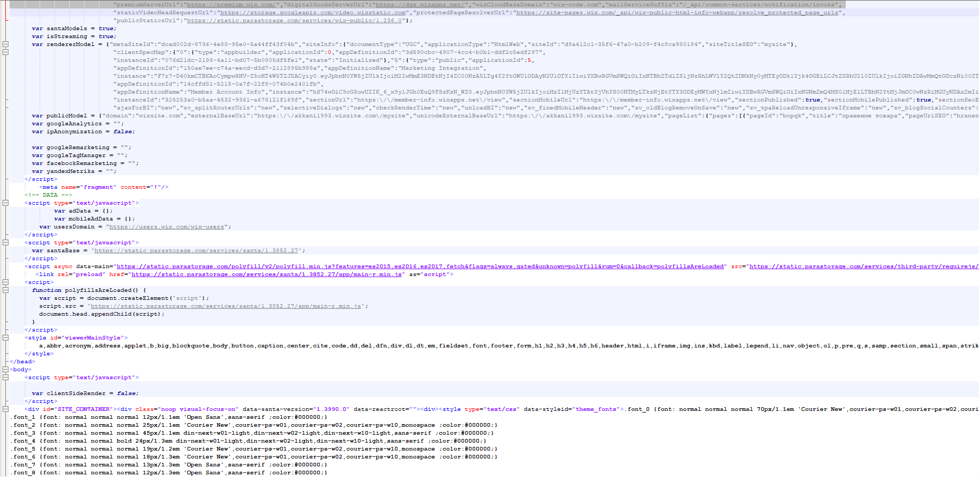Click the a,abbr,acronym,address selector list line
Screen dimensions: 980x477
(x=509, y=346)
